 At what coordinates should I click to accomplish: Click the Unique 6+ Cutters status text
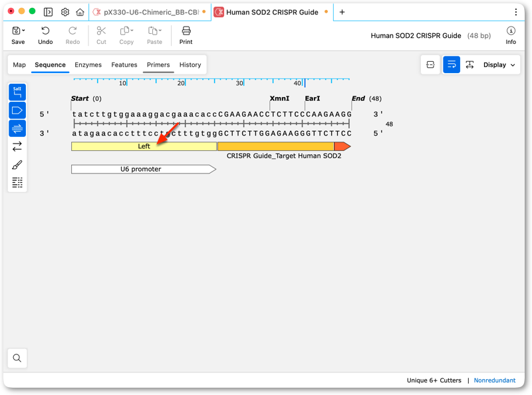[x=434, y=380]
